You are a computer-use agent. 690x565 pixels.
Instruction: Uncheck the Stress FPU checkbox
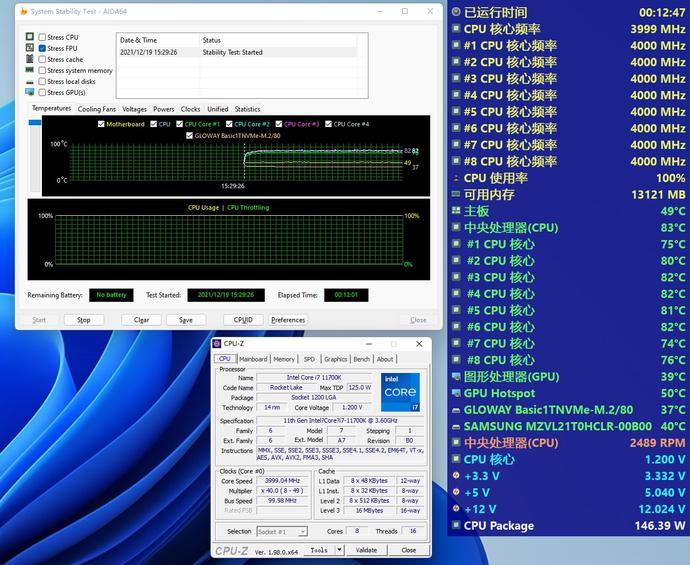coord(42,48)
